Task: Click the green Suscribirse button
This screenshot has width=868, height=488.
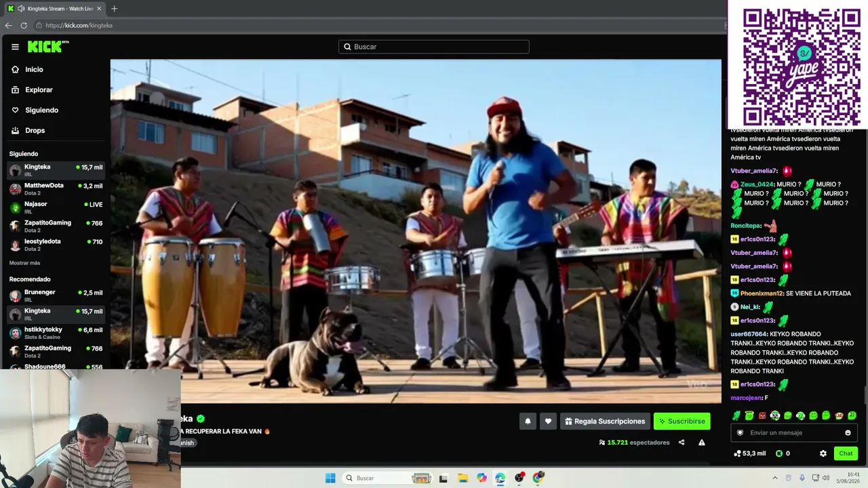Action: coord(682,421)
